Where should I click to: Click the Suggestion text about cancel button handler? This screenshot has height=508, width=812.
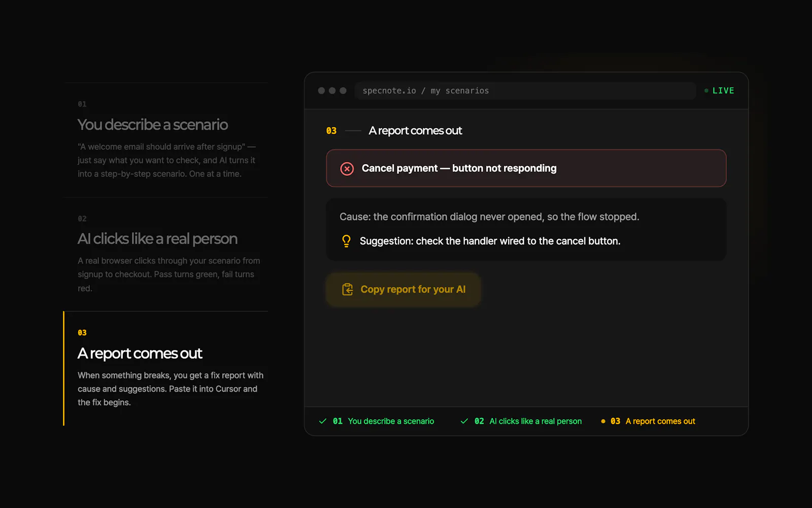(490, 241)
